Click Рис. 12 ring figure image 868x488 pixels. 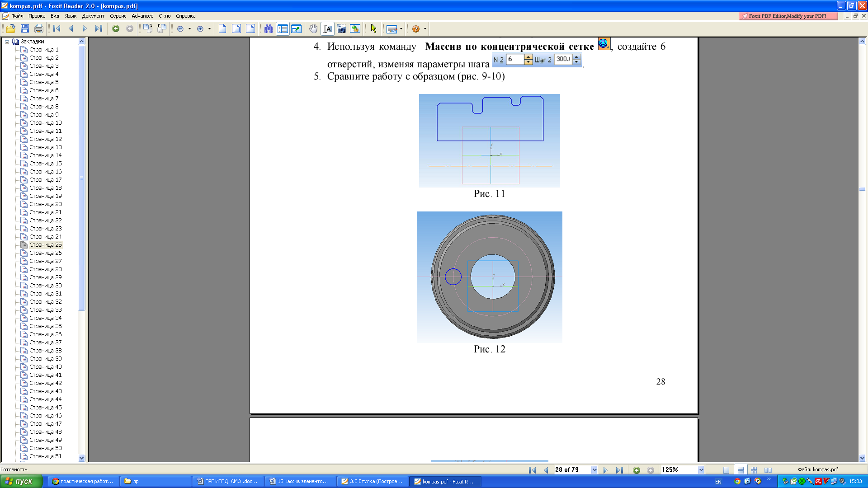[490, 277]
